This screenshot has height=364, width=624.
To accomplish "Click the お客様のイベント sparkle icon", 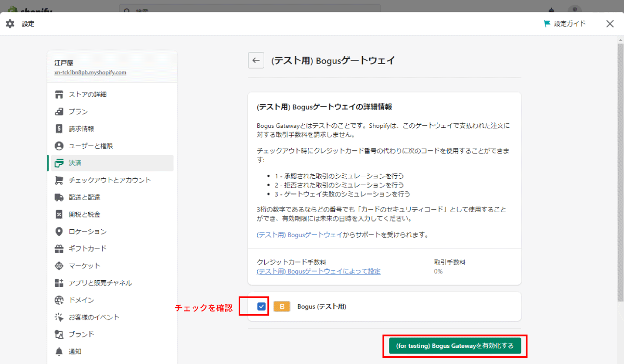I will pyautogui.click(x=59, y=318).
